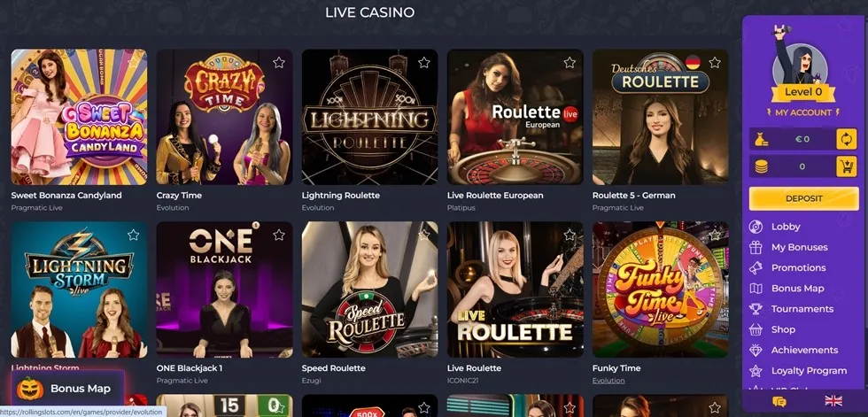Image resolution: width=868 pixels, height=417 pixels.
Task: Launch the Sweet Bonanza Candyland game thumbnail
Action: coord(79,117)
